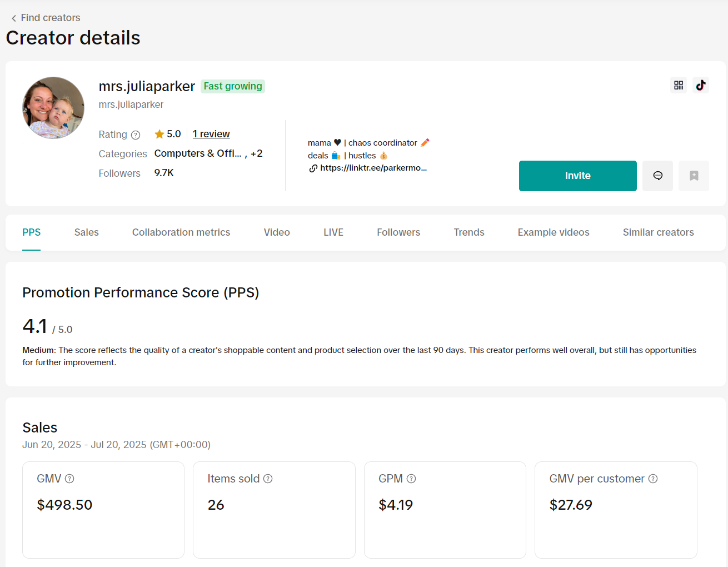The height and width of the screenshot is (567, 728).
Task: Switch to the Similar creators tab
Action: click(x=658, y=232)
